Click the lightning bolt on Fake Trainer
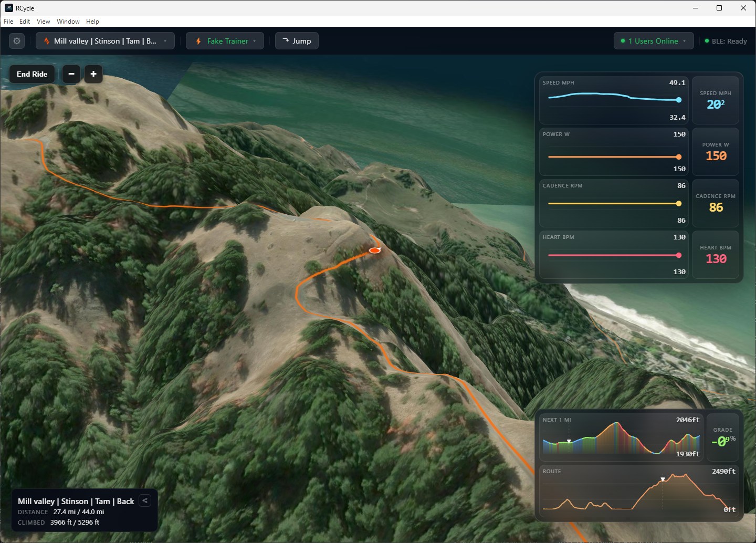The height and width of the screenshot is (543, 756). click(x=198, y=40)
